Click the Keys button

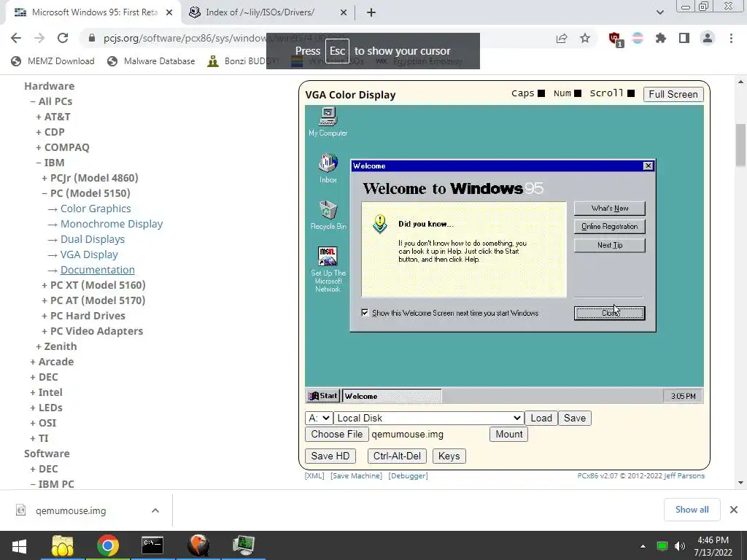pyautogui.click(x=449, y=456)
